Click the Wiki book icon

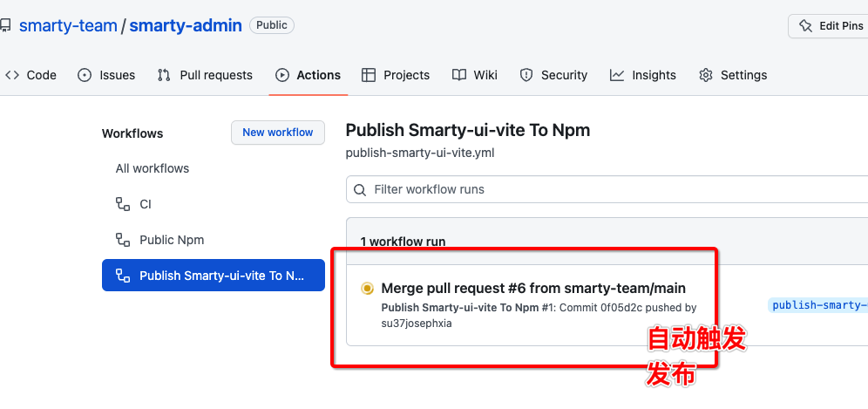(459, 75)
